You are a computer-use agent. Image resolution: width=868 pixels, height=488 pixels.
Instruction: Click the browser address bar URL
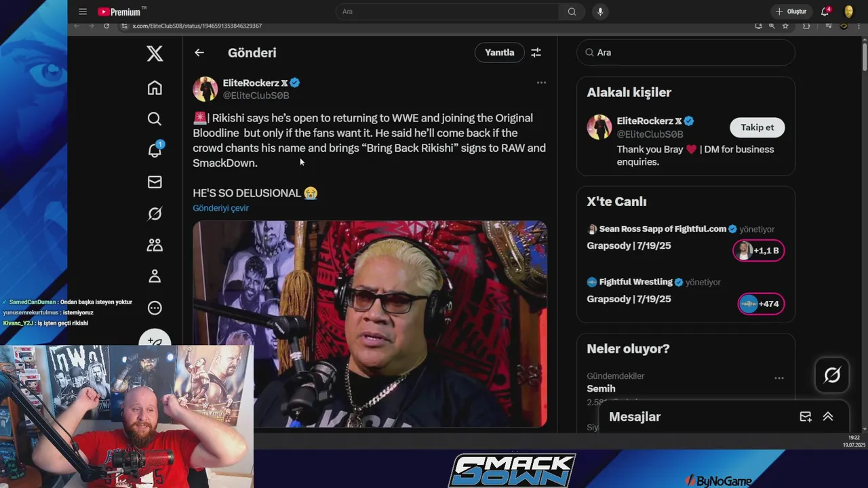pos(197,26)
